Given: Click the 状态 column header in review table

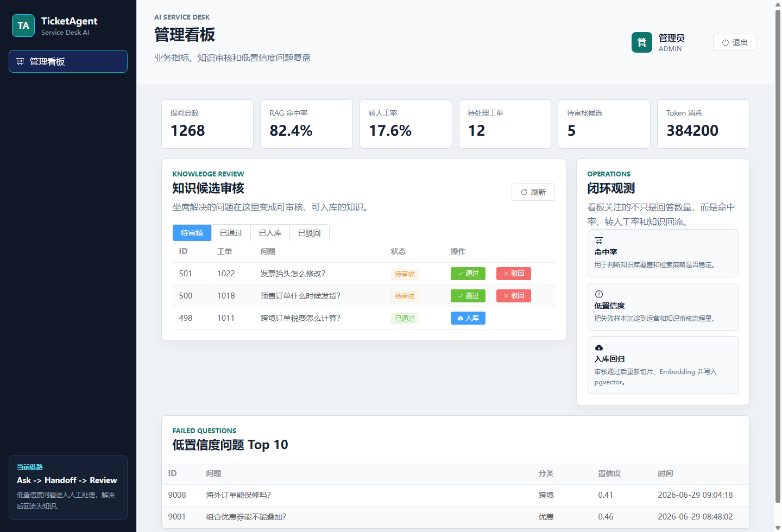Looking at the screenshot, I should point(398,251).
